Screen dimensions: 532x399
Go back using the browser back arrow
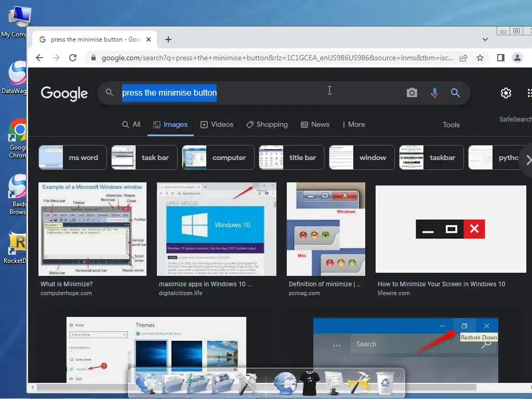point(39,58)
